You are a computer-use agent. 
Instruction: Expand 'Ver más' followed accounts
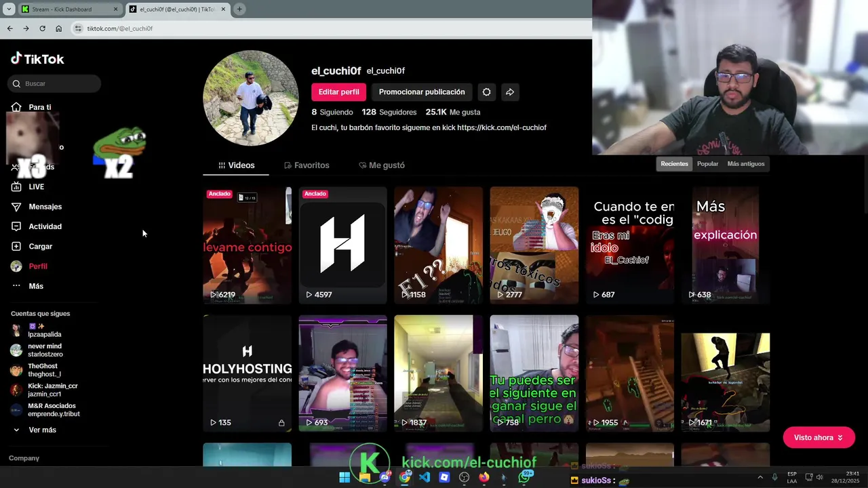click(x=34, y=430)
